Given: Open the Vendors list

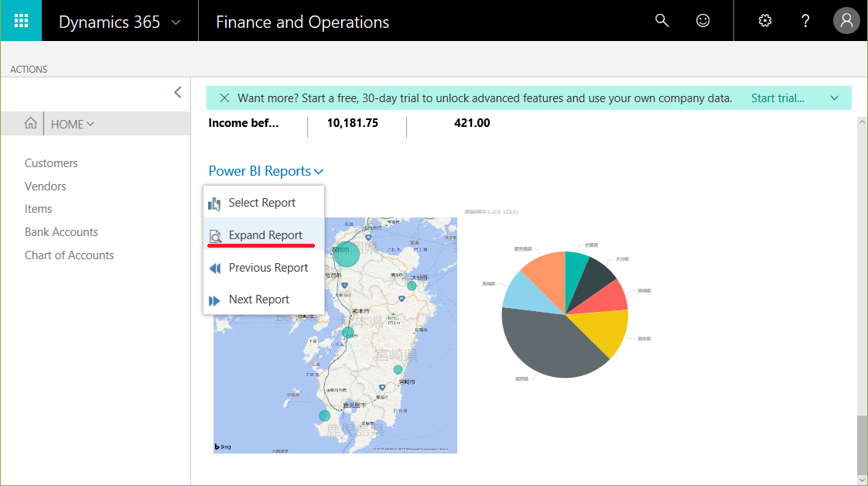Looking at the screenshot, I should [46, 187].
